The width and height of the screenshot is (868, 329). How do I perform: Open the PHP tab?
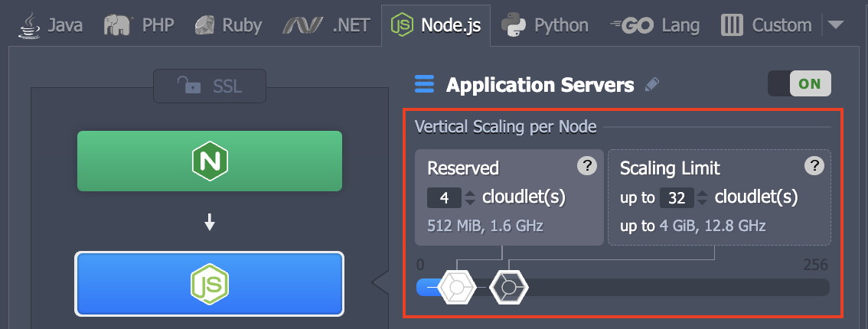pos(139,25)
